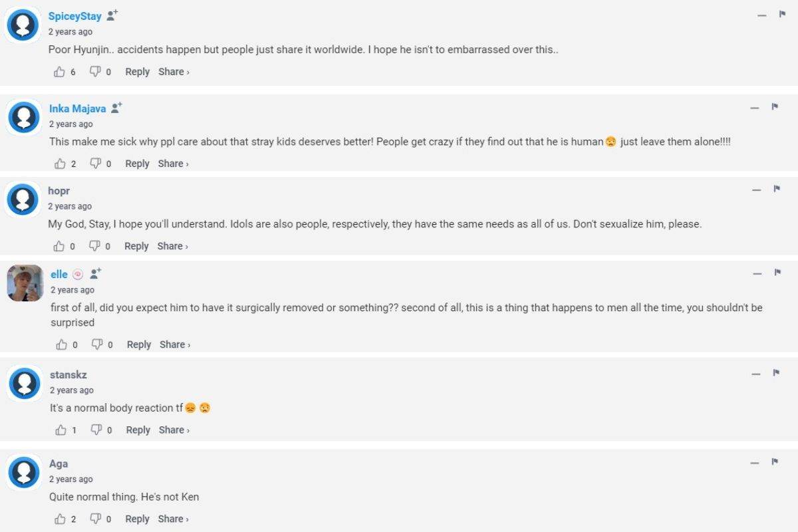
Task: Thumbs down Aga's comment
Action: click(95, 519)
